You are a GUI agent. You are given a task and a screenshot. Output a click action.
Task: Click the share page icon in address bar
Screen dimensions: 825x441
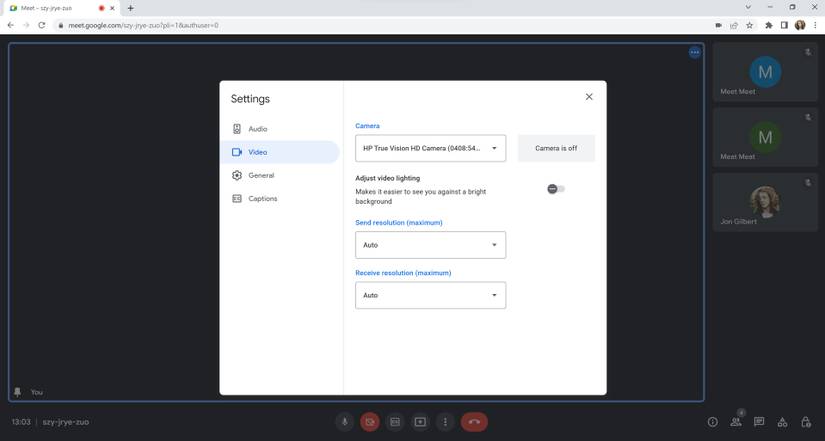(734, 25)
